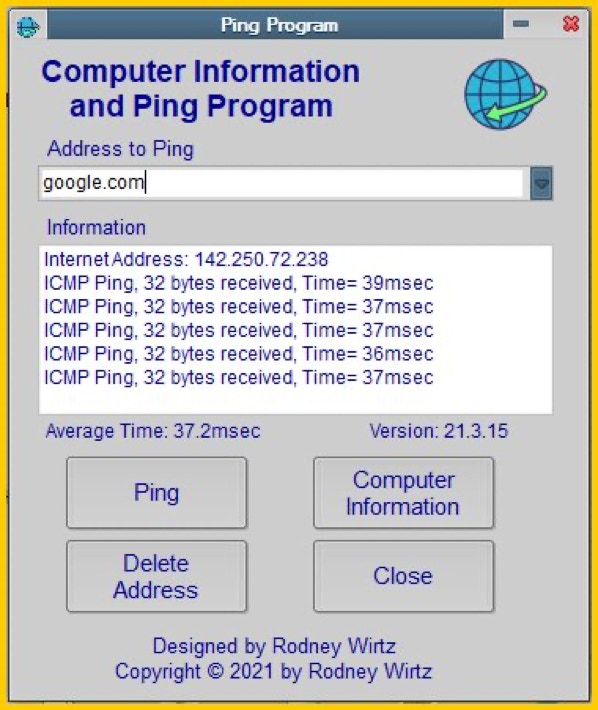Click the 36msec ping result line
Screen dimensions: 598x710
pyautogui.click(x=239, y=354)
